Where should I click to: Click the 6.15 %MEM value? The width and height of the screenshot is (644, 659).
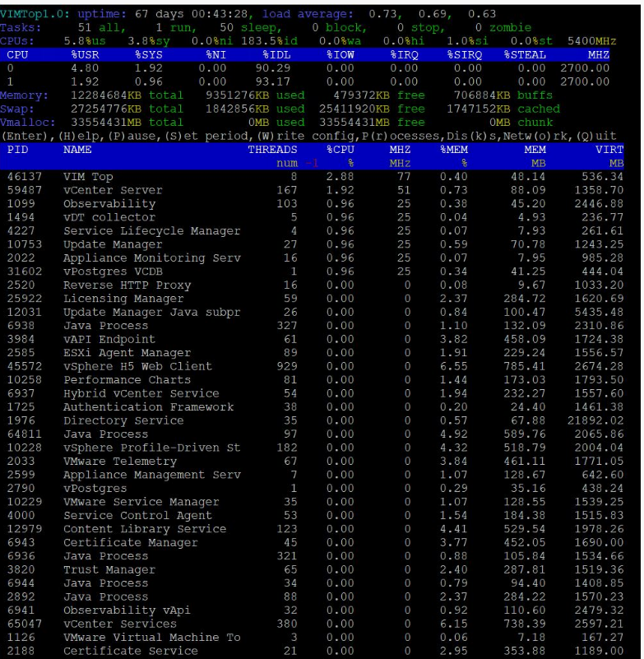[x=454, y=624]
